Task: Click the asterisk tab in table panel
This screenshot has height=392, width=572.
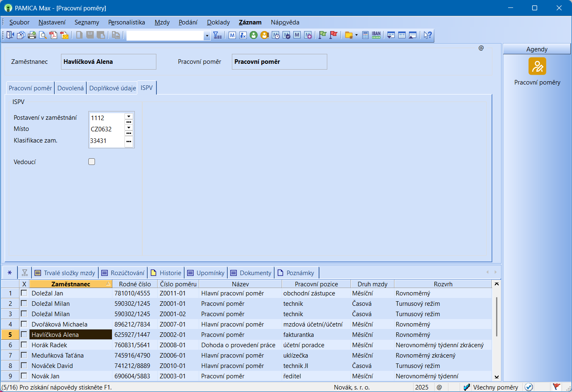Action: (10, 273)
